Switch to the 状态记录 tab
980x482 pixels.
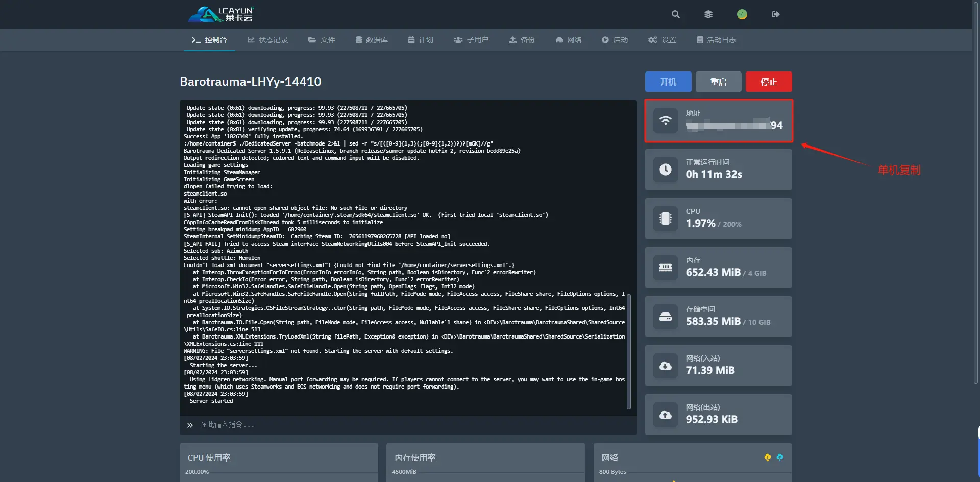tap(267, 40)
